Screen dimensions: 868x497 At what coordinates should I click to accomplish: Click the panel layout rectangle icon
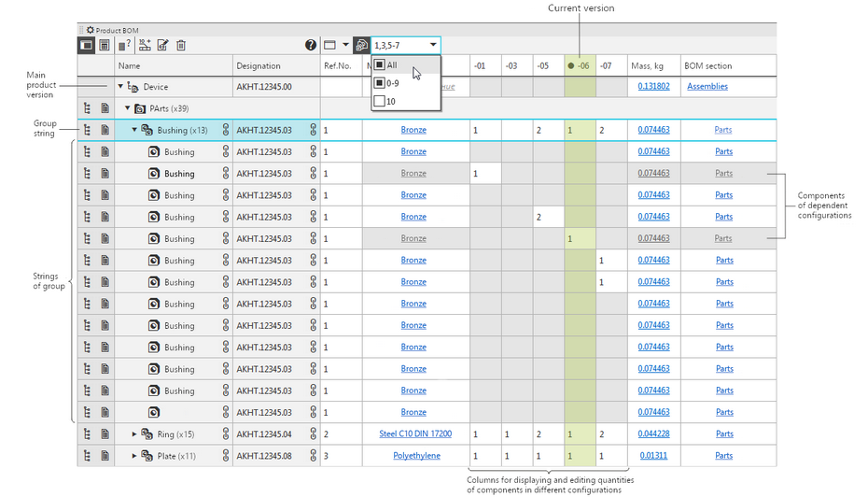(x=329, y=46)
